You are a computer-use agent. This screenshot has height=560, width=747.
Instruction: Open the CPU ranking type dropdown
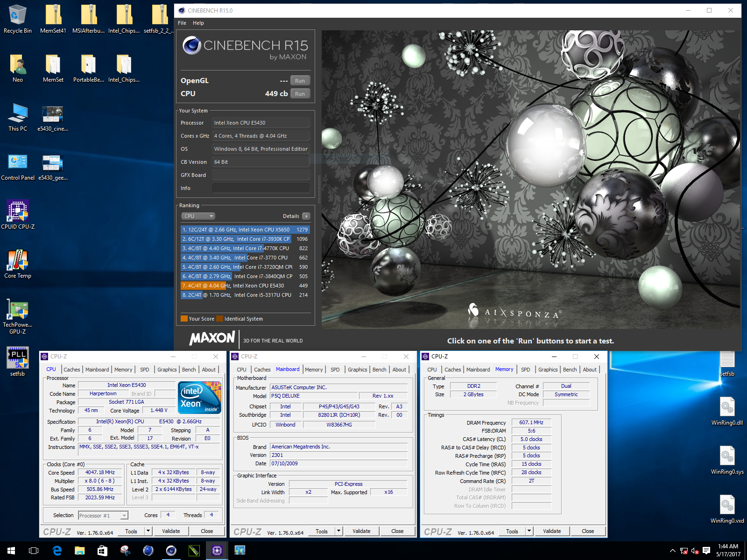[198, 216]
